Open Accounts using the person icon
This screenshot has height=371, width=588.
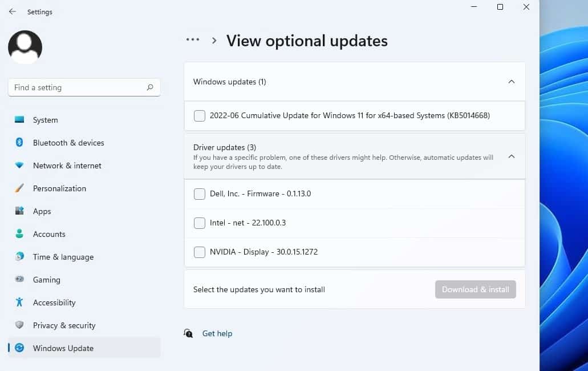(x=19, y=234)
